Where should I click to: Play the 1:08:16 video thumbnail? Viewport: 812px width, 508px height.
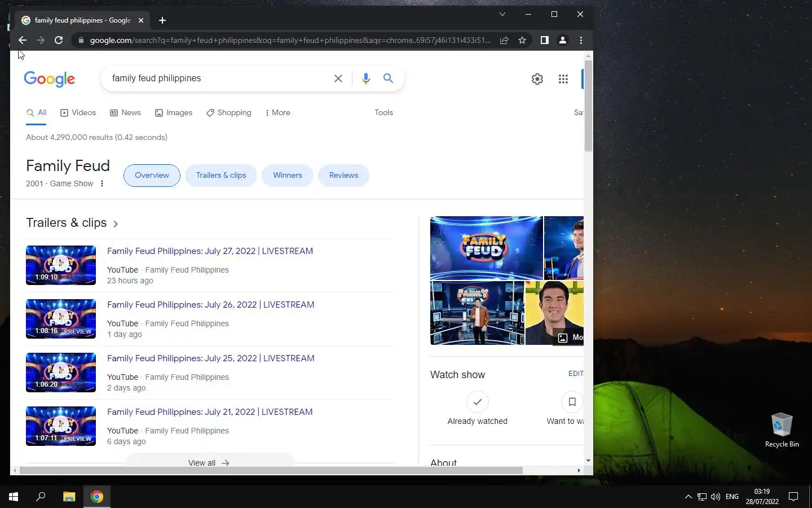[x=61, y=319]
